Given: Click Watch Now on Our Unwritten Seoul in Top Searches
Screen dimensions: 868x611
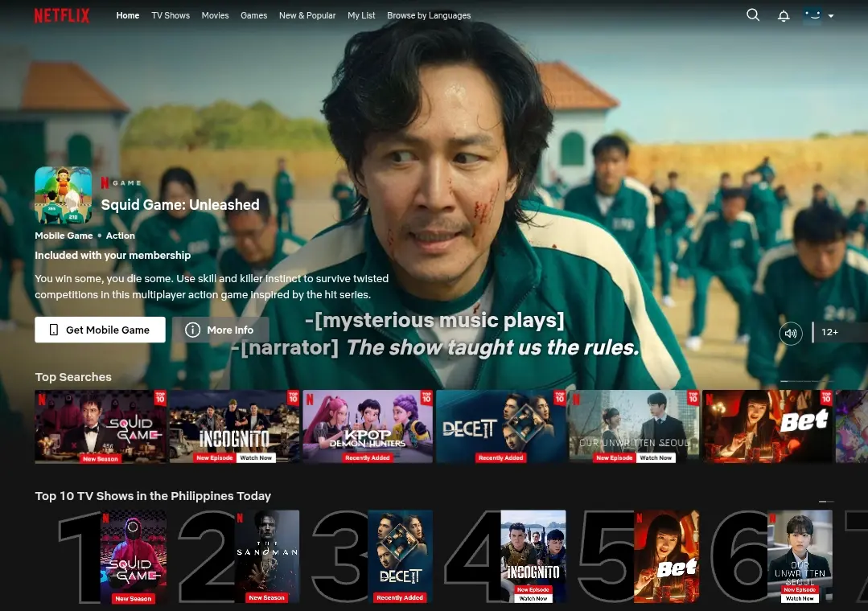Looking at the screenshot, I should coord(656,457).
